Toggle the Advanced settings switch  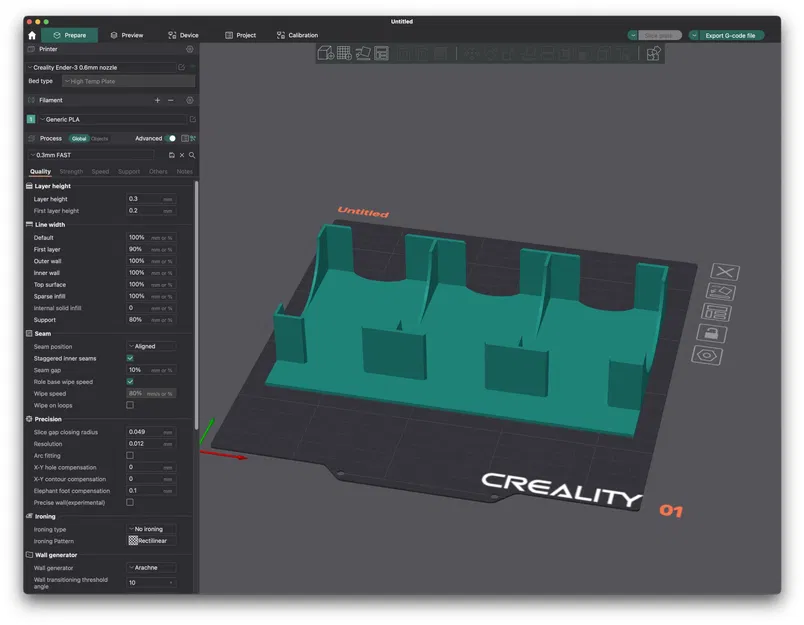[171, 138]
